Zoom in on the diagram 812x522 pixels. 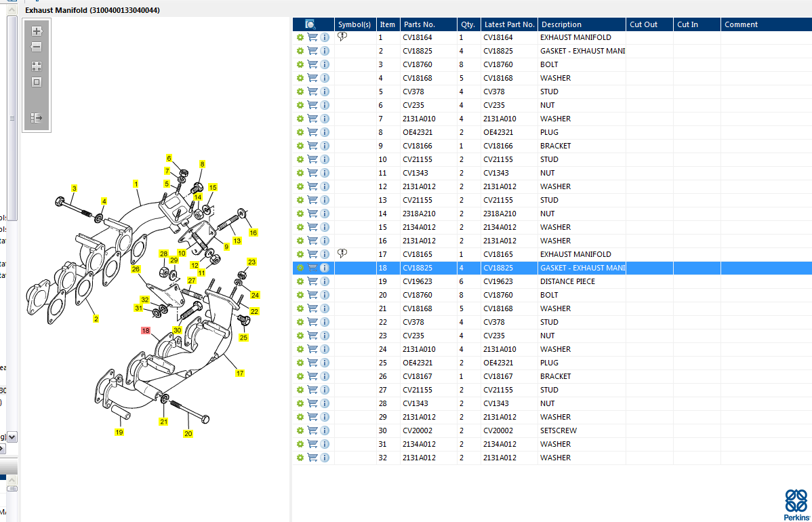pyautogui.click(x=37, y=31)
